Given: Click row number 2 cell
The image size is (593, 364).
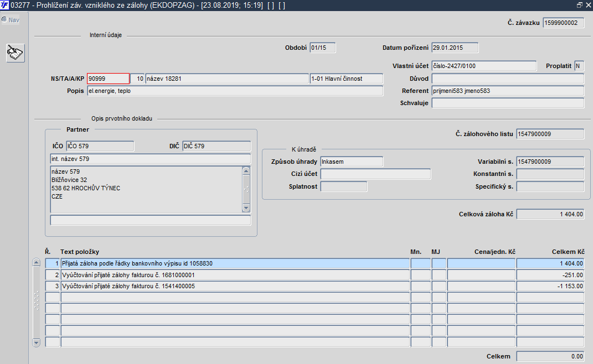Looking at the screenshot, I should coord(53,275).
